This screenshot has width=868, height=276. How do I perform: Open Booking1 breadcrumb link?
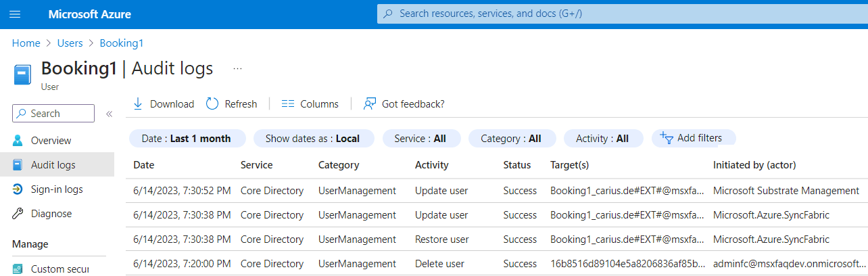click(x=122, y=43)
